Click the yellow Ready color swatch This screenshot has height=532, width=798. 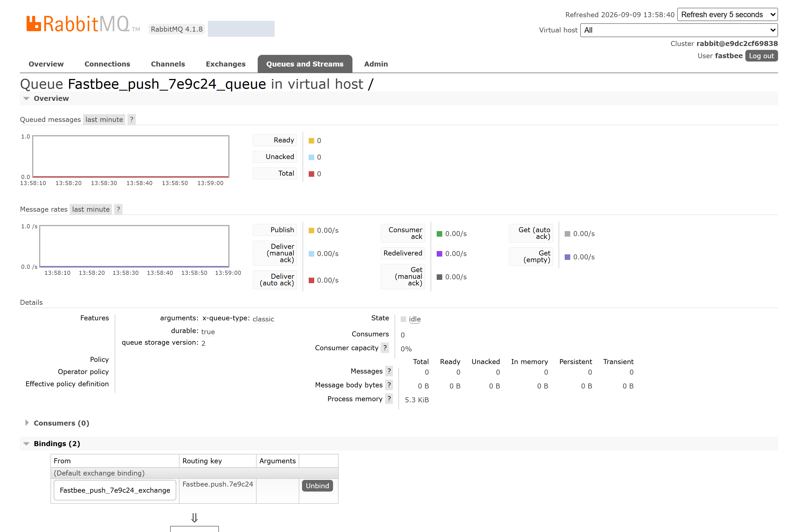[311, 141]
